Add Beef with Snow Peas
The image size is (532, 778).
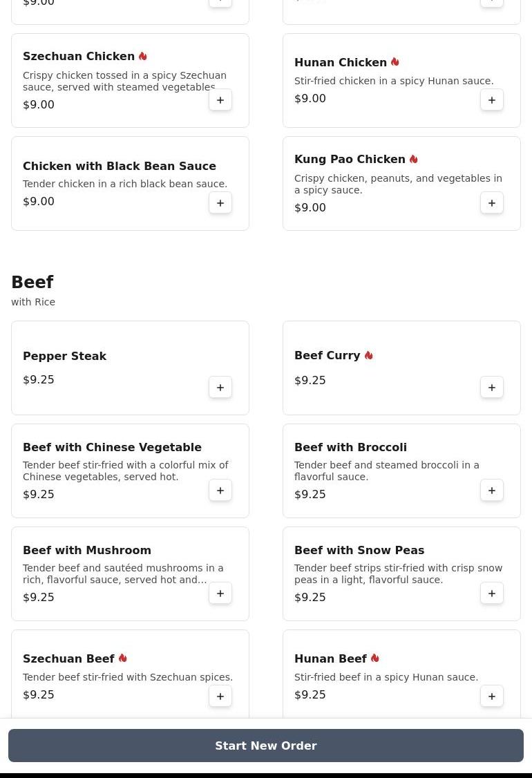pyautogui.click(x=492, y=594)
